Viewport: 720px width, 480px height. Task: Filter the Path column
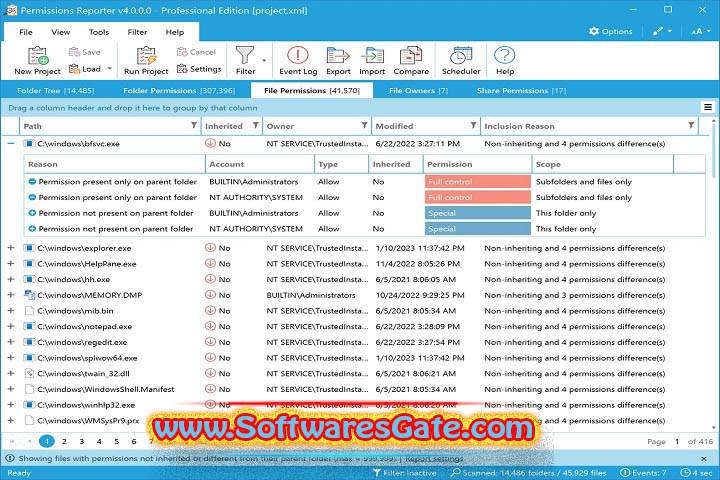(194, 125)
